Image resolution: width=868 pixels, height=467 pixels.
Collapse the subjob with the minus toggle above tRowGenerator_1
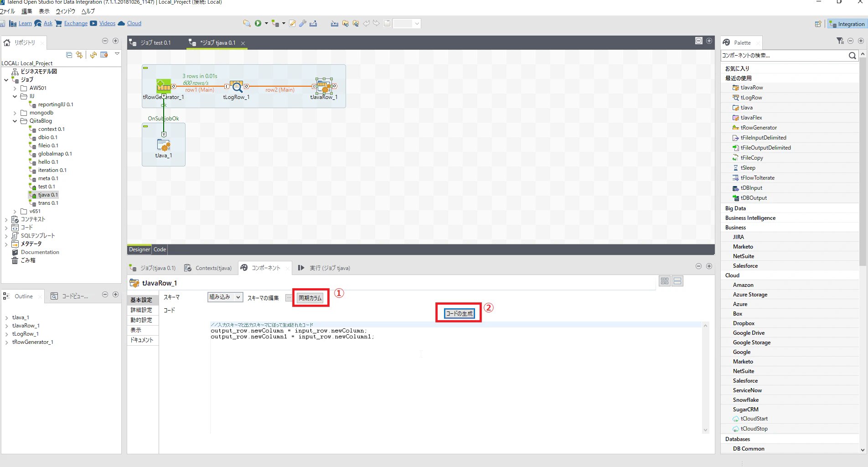(145, 68)
